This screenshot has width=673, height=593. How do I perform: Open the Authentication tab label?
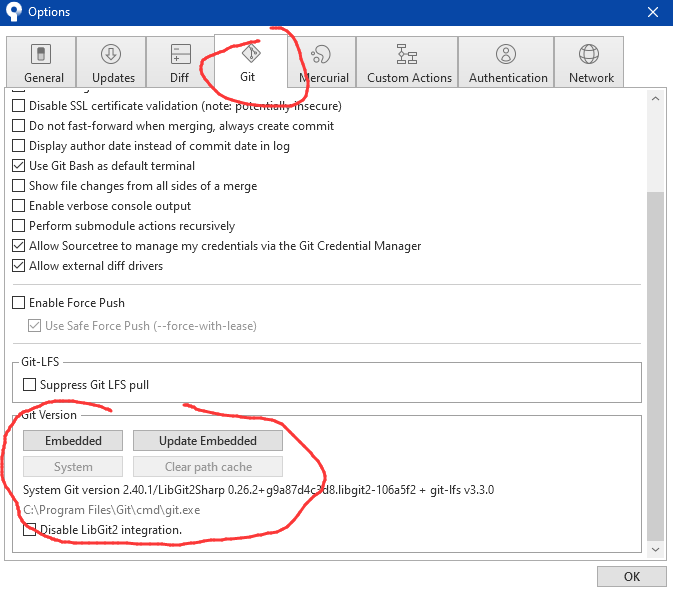[508, 78]
